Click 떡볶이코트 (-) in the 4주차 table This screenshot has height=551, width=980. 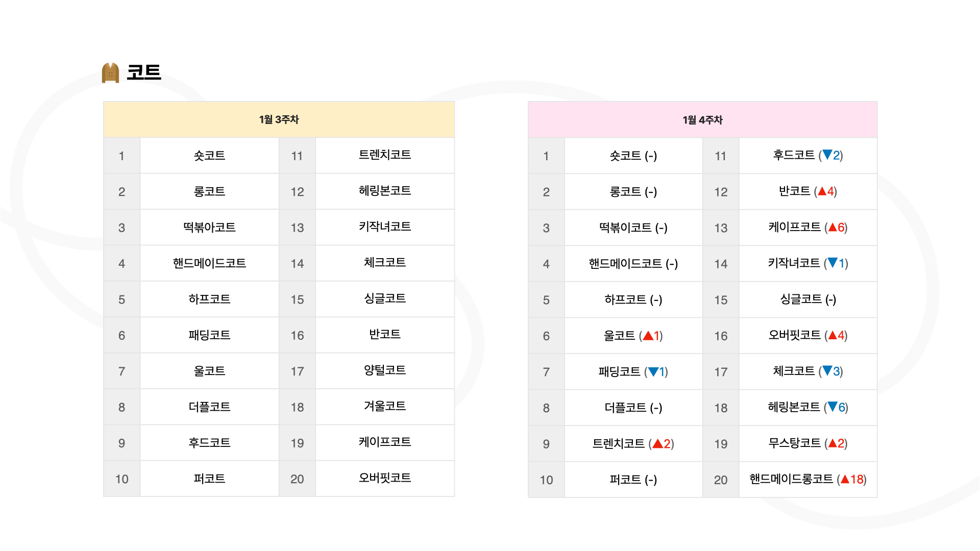(633, 228)
